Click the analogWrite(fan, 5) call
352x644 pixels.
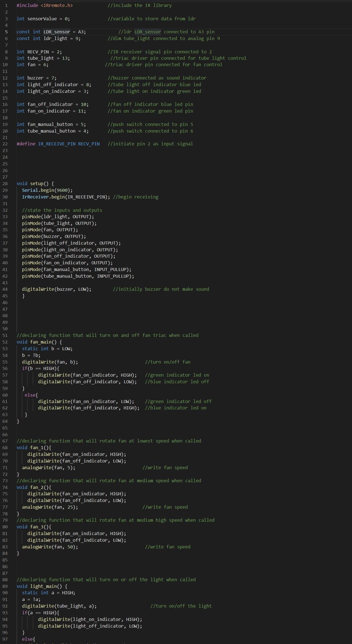click(x=49, y=468)
